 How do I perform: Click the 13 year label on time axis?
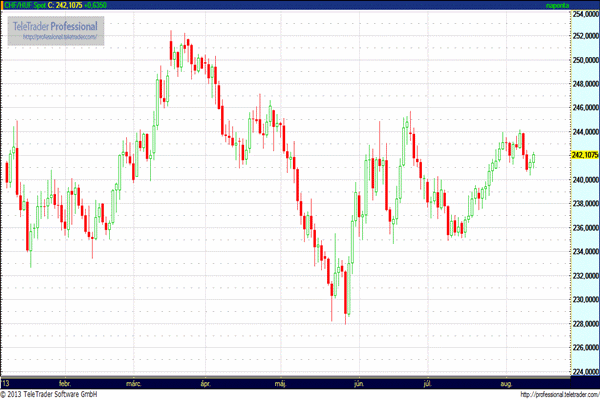6,383
